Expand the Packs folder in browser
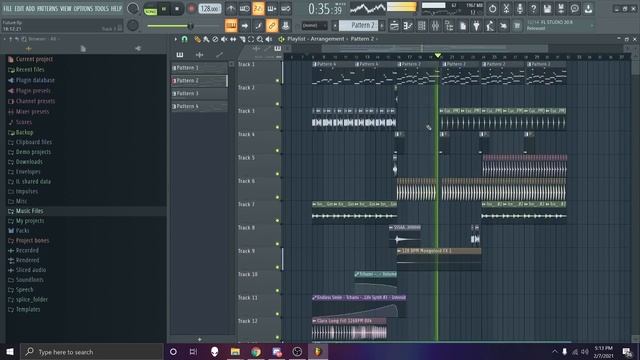 coord(22,231)
